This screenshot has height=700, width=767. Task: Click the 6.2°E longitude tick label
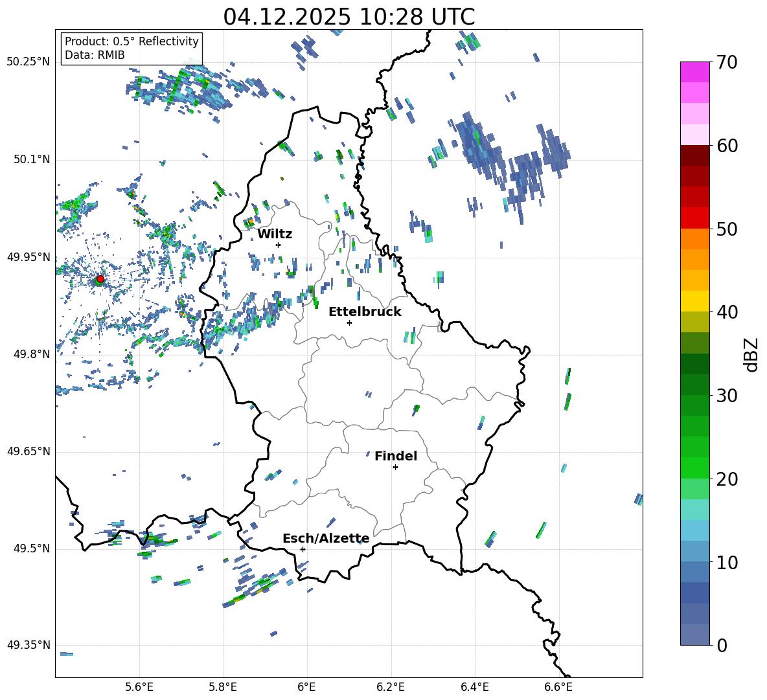tap(391, 687)
